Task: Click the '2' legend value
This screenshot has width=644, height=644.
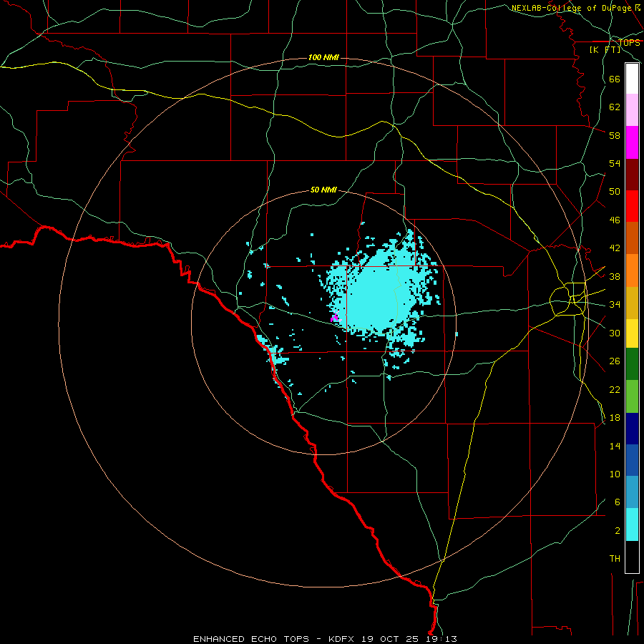Action: (x=618, y=531)
